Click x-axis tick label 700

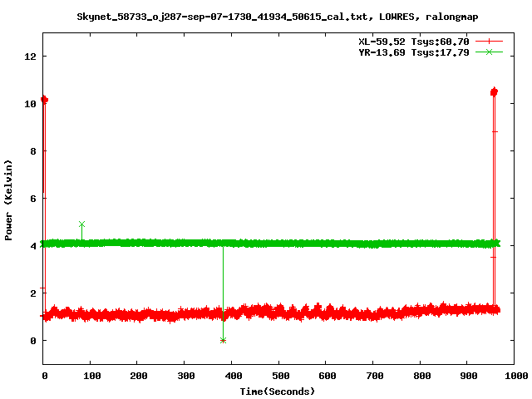click(375, 376)
